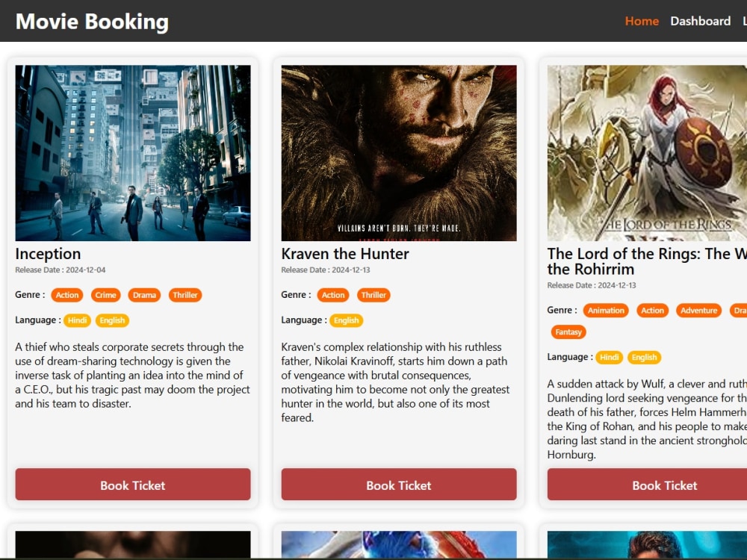
Task: Click the Adventure genre tag
Action: click(699, 311)
